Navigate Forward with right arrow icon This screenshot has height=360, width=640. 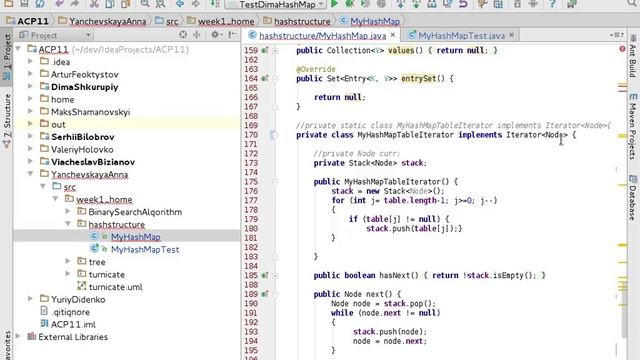196,4
